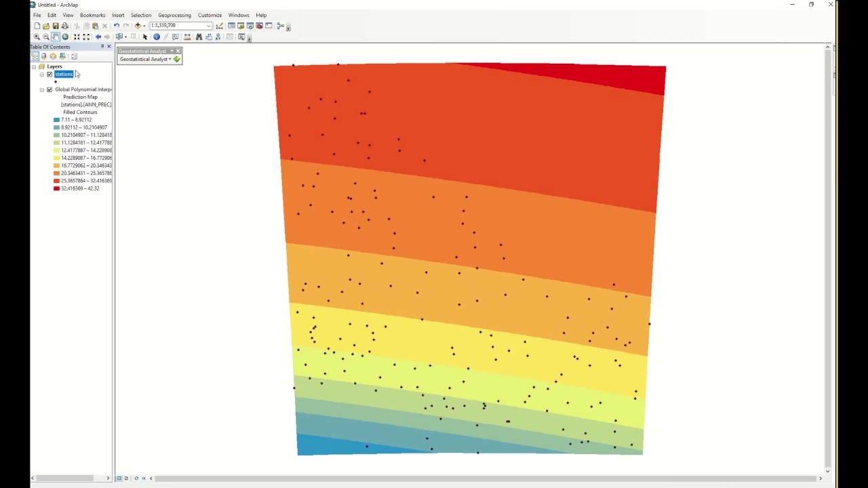Select the HTML Popup tool
This screenshot has height=488, width=868.
[x=176, y=37]
